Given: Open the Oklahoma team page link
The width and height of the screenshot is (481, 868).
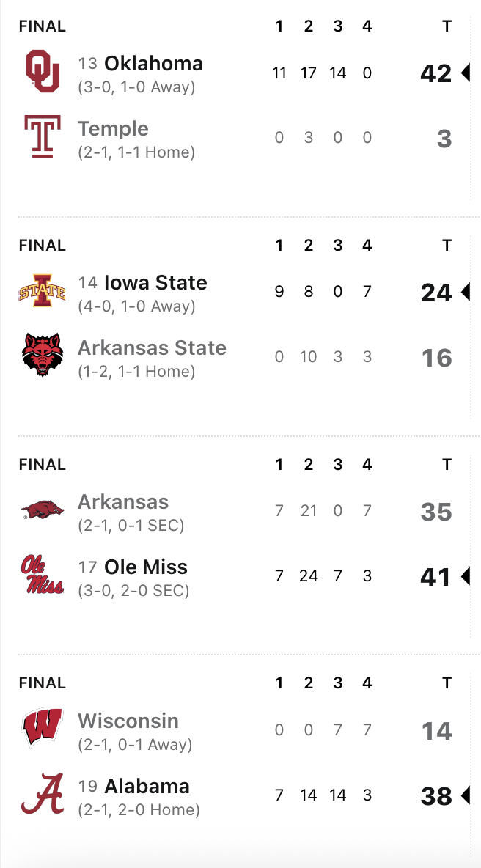Looking at the screenshot, I should coord(153,64).
